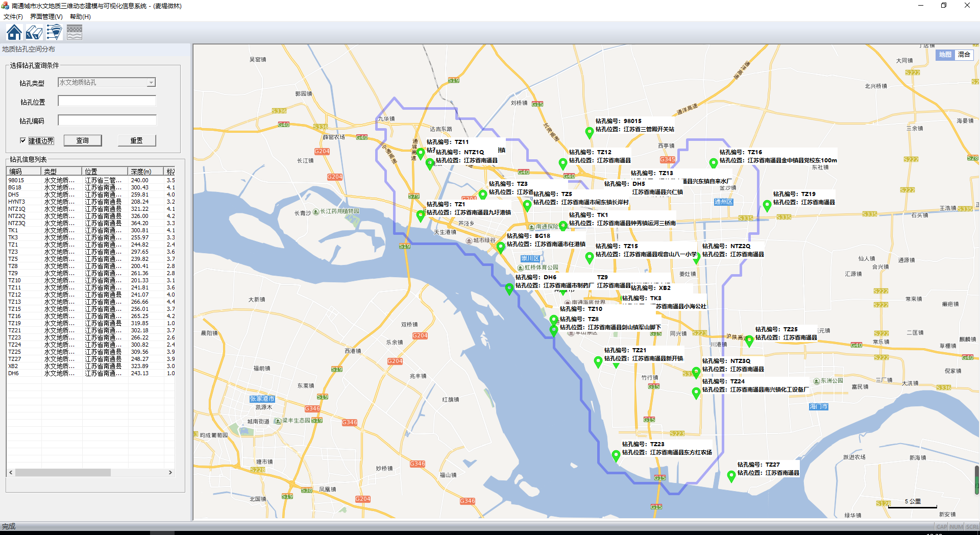Select the green marker for borehole NTZ2Q
Image resolution: width=980 pixels, height=535 pixels.
pyautogui.click(x=696, y=258)
